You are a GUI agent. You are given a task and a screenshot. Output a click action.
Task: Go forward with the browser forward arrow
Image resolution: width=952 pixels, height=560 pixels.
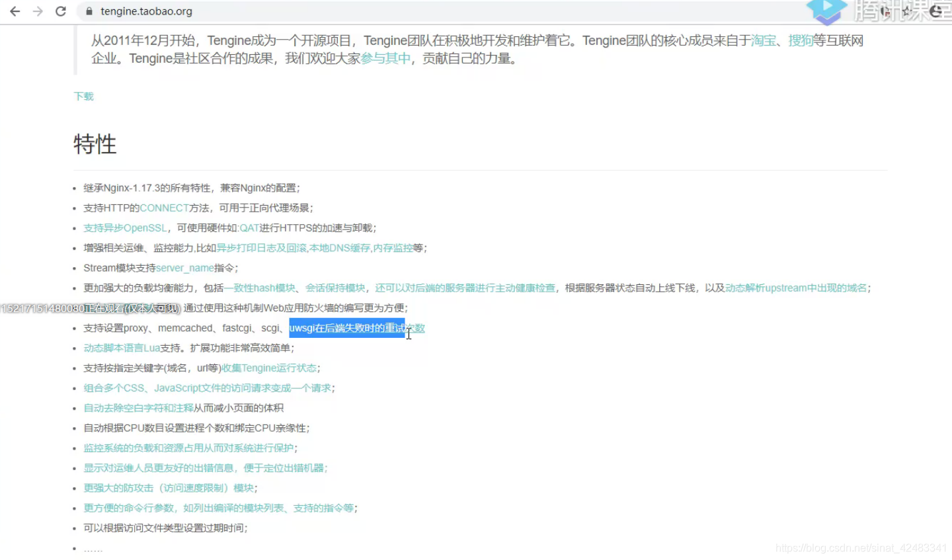click(x=38, y=11)
